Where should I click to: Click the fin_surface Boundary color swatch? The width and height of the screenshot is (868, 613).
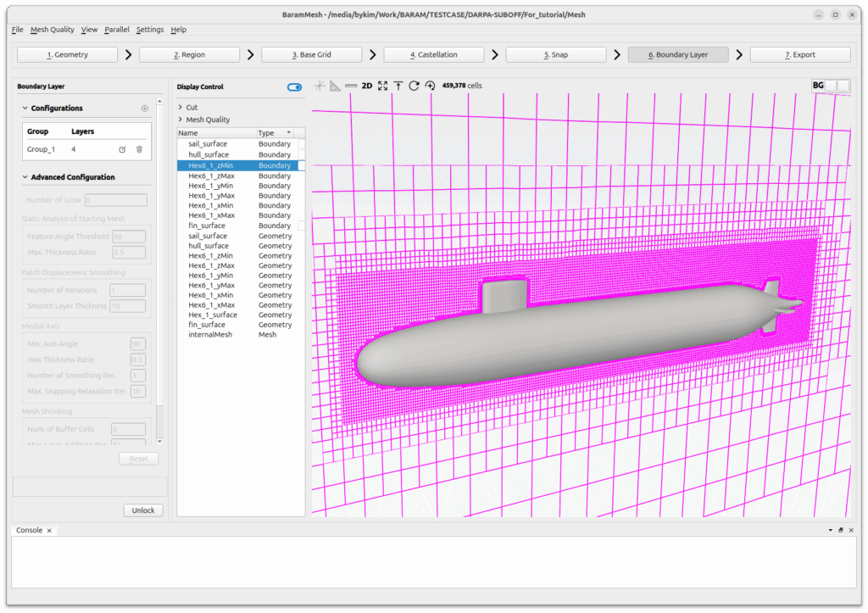point(302,226)
